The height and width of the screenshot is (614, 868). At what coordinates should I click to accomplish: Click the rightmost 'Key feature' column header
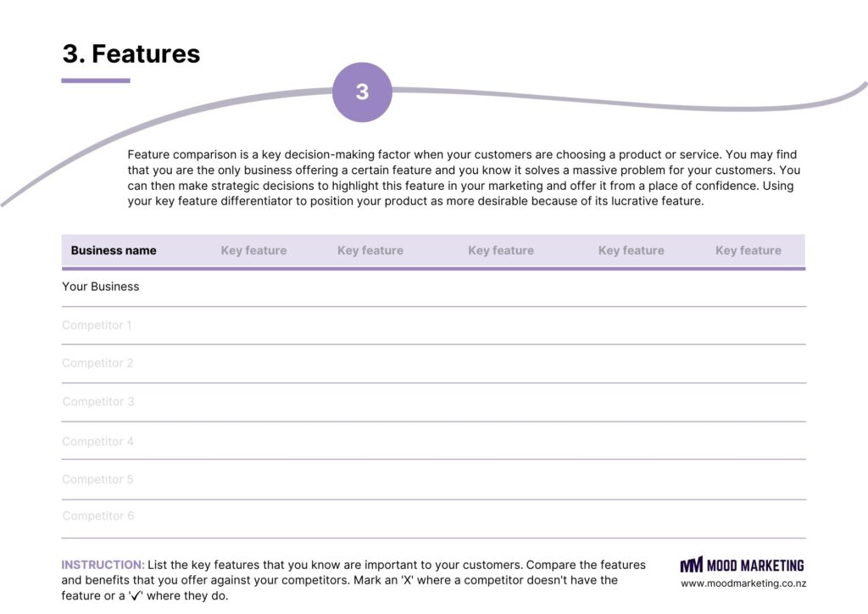click(x=748, y=250)
